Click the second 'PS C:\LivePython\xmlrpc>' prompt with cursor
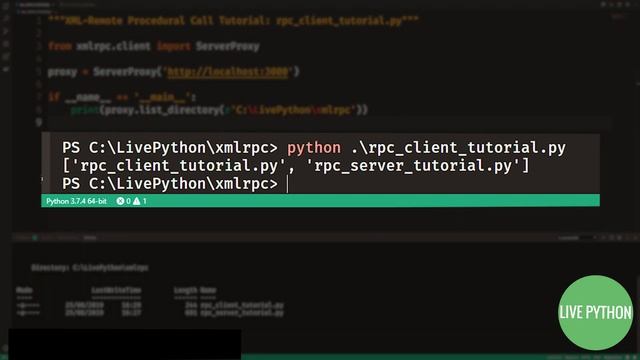 coord(170,184)
